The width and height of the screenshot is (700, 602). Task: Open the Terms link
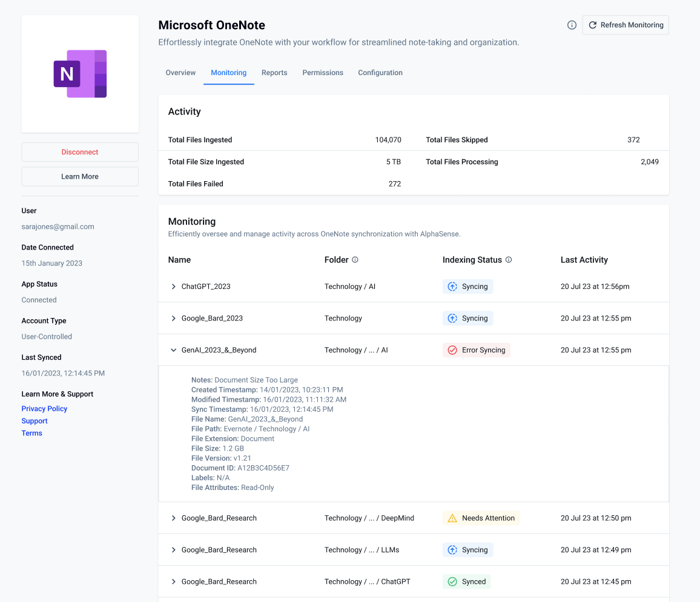(31, 433)
